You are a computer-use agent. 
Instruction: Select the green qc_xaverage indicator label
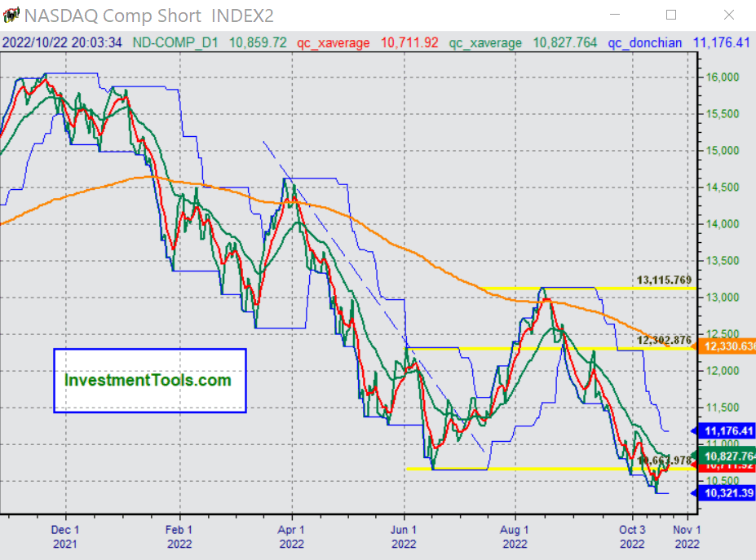pyautogui.click(x=485, y=42)
